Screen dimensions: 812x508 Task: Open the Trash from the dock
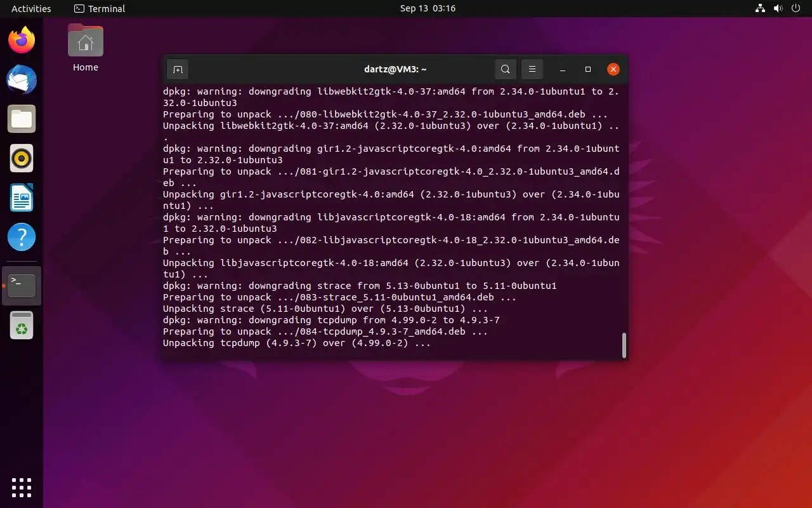pos(22,325)
